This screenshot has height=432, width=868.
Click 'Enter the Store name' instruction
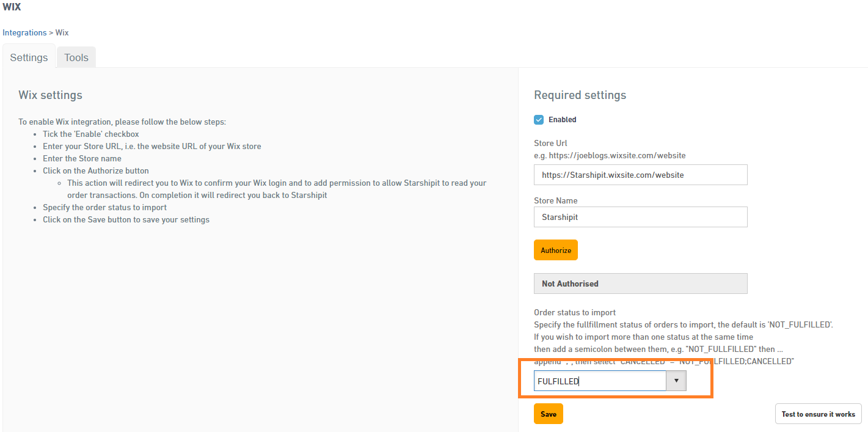coord(82,158)
